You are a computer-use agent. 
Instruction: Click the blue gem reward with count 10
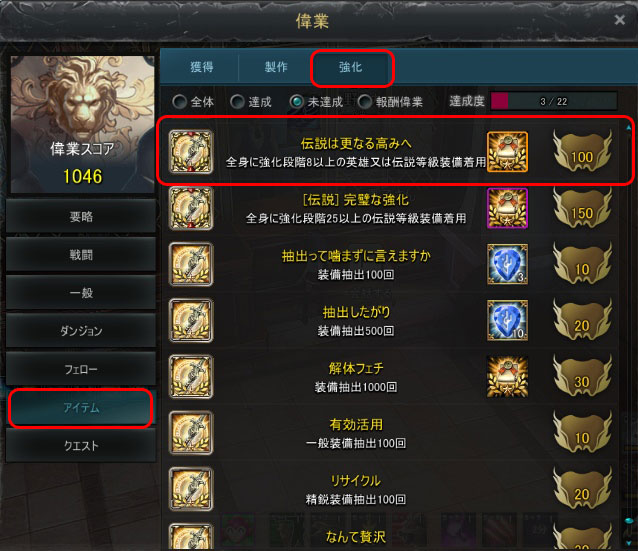click(507, 320)
